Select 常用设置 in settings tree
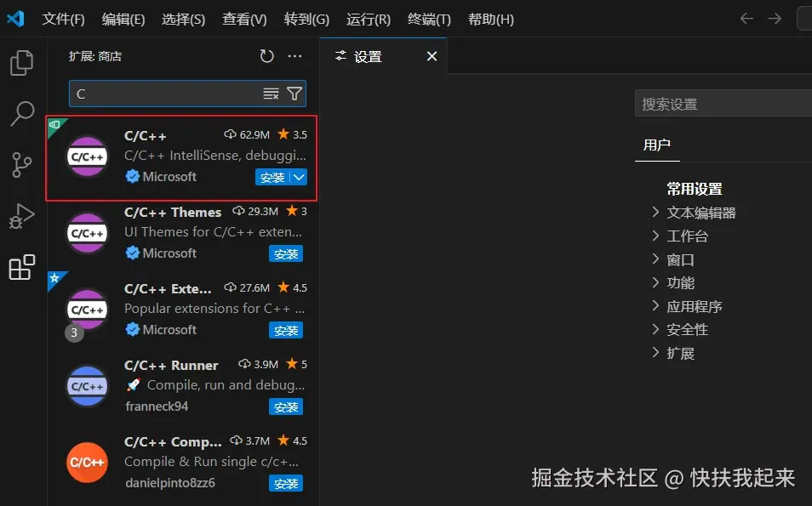The height and width of the screenshot is (506, 812). point(695,189)
